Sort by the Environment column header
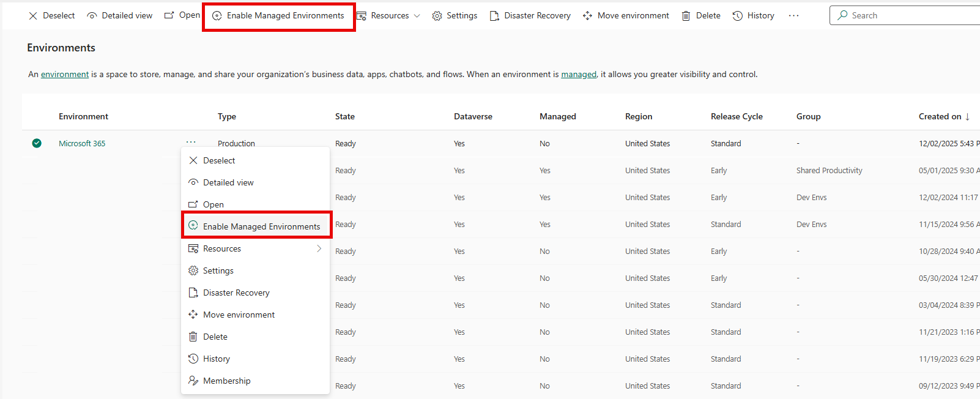The width and height of the screenshot is (980, 399). click(83, 116)
